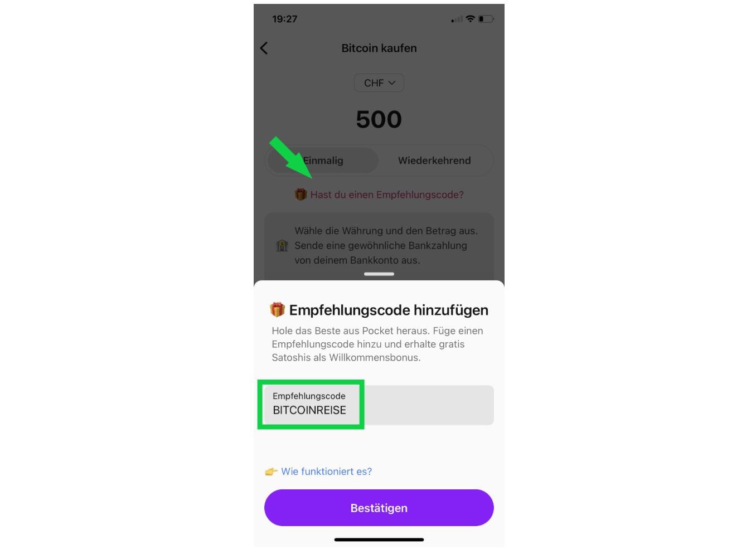The width and height of the screenshot is (756, 549).
Task: Tap the 500 amount value
Action: (x=379, y=119)
